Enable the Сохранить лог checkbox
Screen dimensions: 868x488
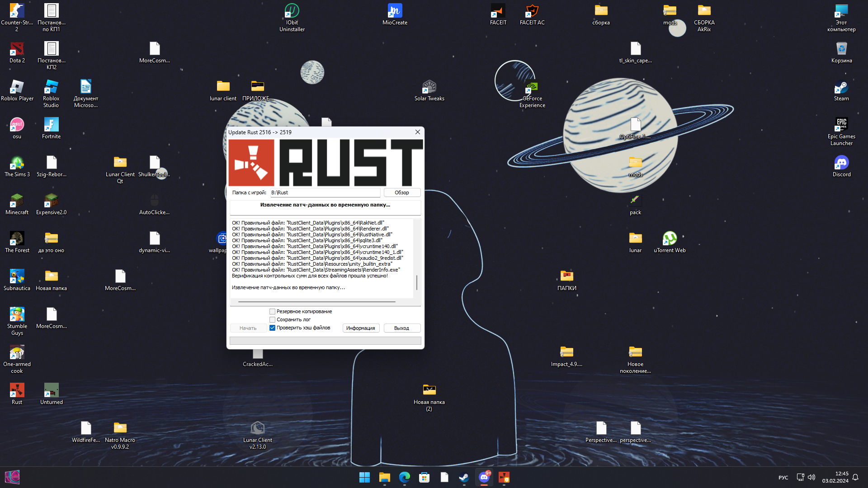click(272, 319)
